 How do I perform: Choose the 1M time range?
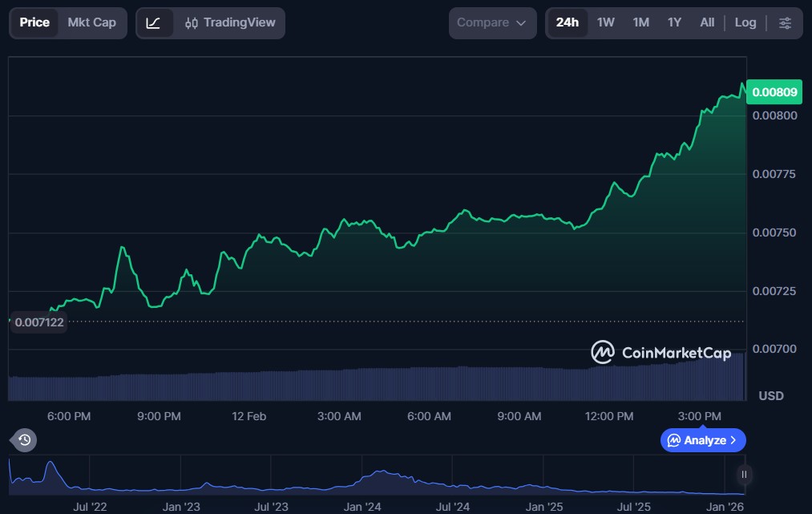coord(640,22)
